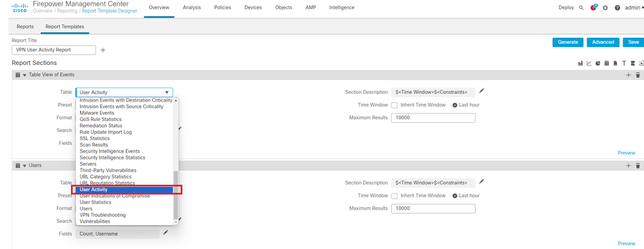
Task: Delete the Users section
Action: 638,166
